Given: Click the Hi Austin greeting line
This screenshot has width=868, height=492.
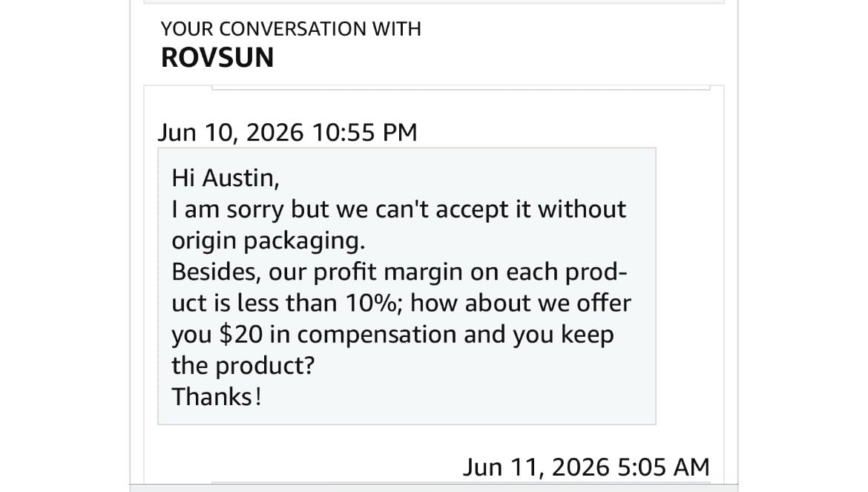Looking at the screenshot, I should pyautogui.click(x=226, y=178).
